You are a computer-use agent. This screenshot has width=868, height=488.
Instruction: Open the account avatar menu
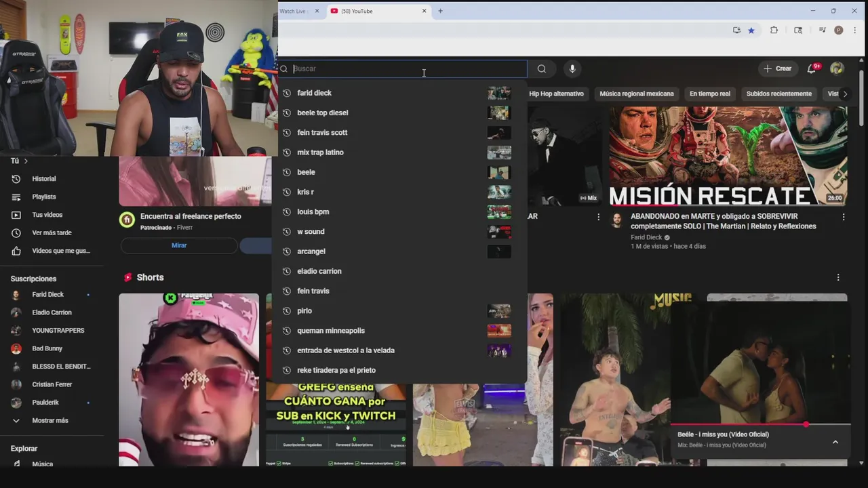[x=837, y=68]
